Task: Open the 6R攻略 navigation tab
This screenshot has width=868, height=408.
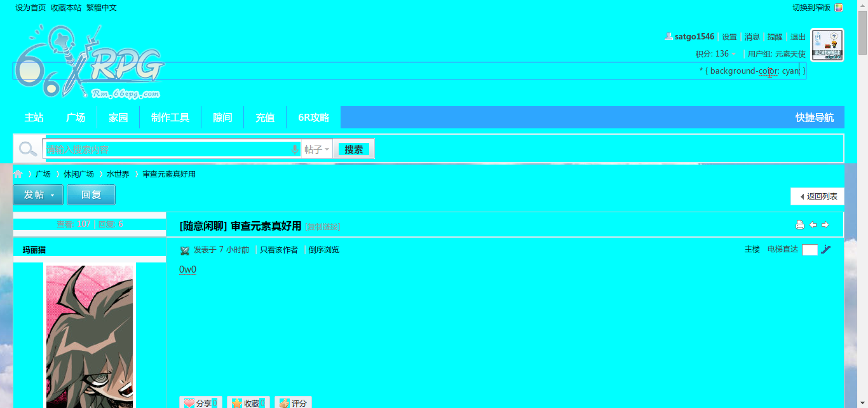Action: [x=314, y=118]
